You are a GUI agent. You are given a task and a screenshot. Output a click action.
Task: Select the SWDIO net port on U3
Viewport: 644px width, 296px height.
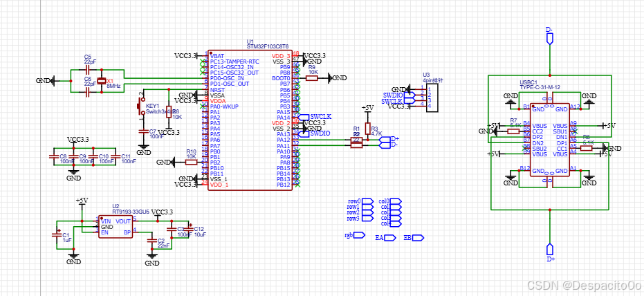[x=410, y=95]
